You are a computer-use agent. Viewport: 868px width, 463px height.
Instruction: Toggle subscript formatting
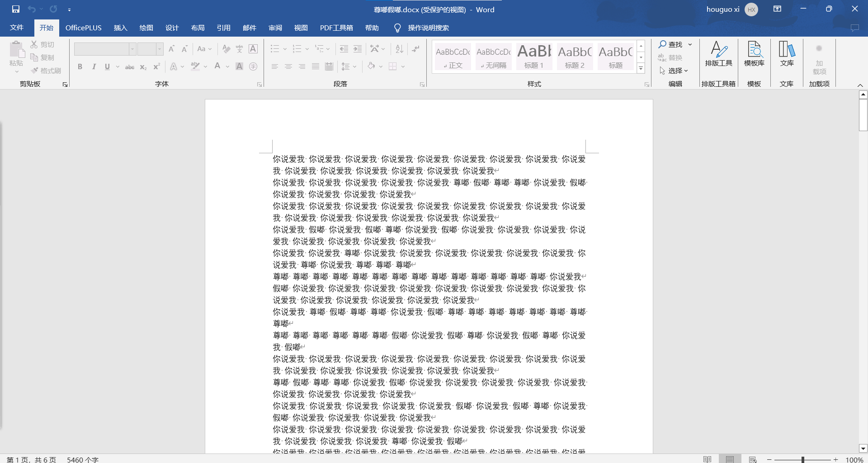point(143,66)
